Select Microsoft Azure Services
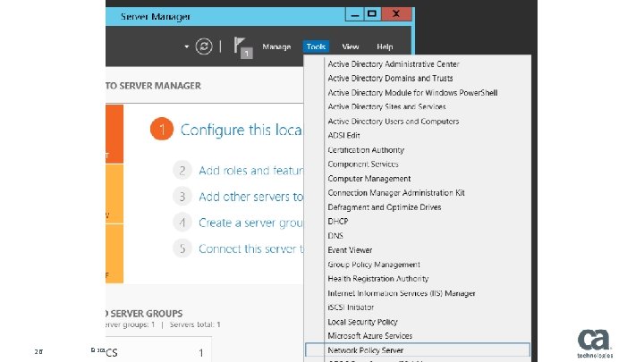This screenshot has height=362, width=644. tap(369, 336)
